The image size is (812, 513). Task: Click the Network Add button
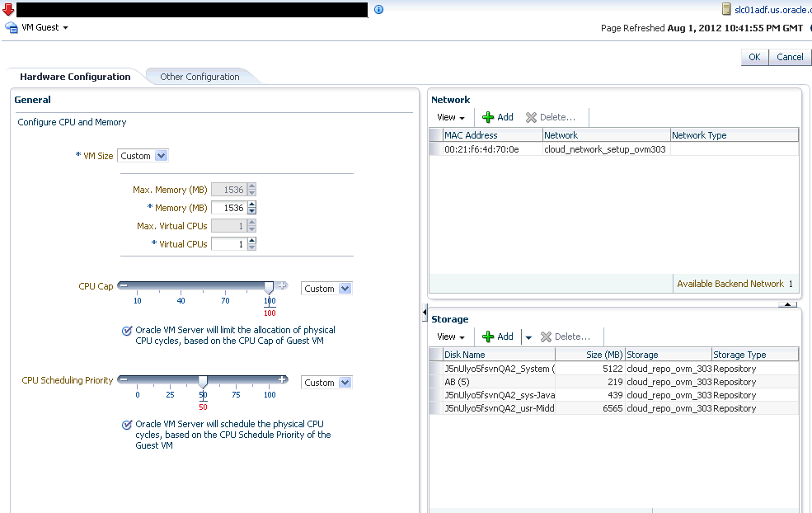498,118
